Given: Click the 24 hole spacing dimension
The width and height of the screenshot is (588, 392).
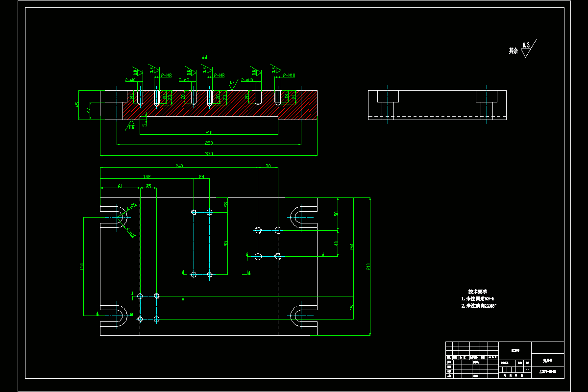Looking at the screenshot, I should (x=201, y=176).
